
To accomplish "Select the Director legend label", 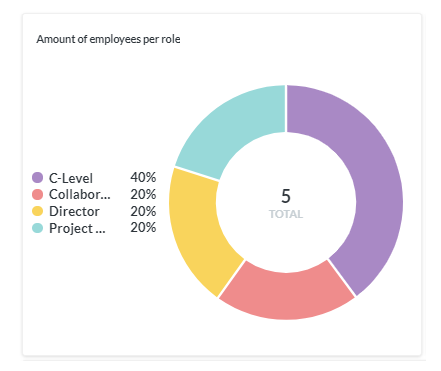I will point(74,211).
